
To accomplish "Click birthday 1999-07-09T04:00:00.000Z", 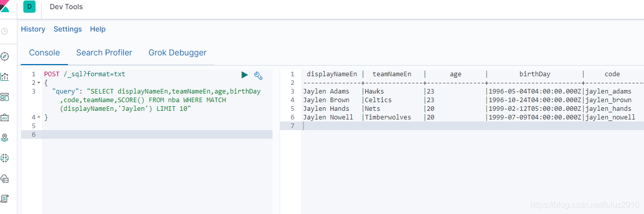I will [x=535, y=117].
